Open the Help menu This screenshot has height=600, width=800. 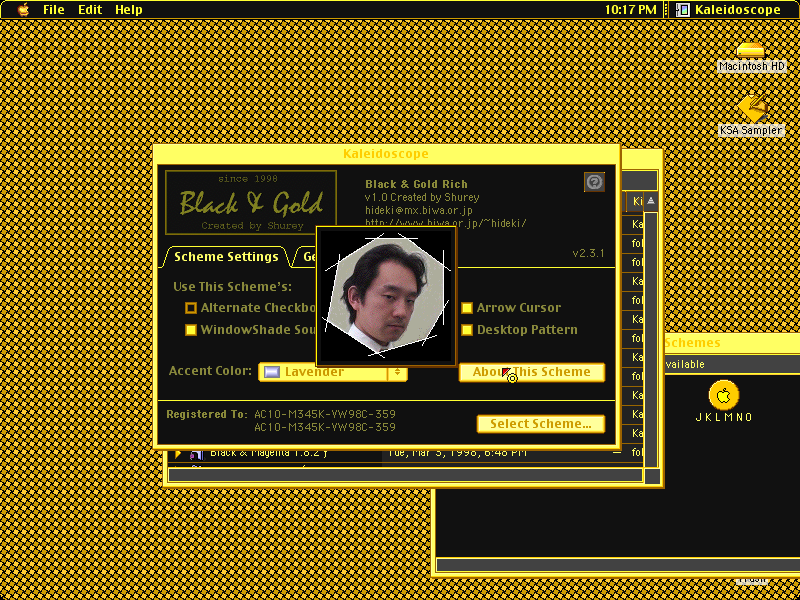pyautogui.click(x=129, y=9)
